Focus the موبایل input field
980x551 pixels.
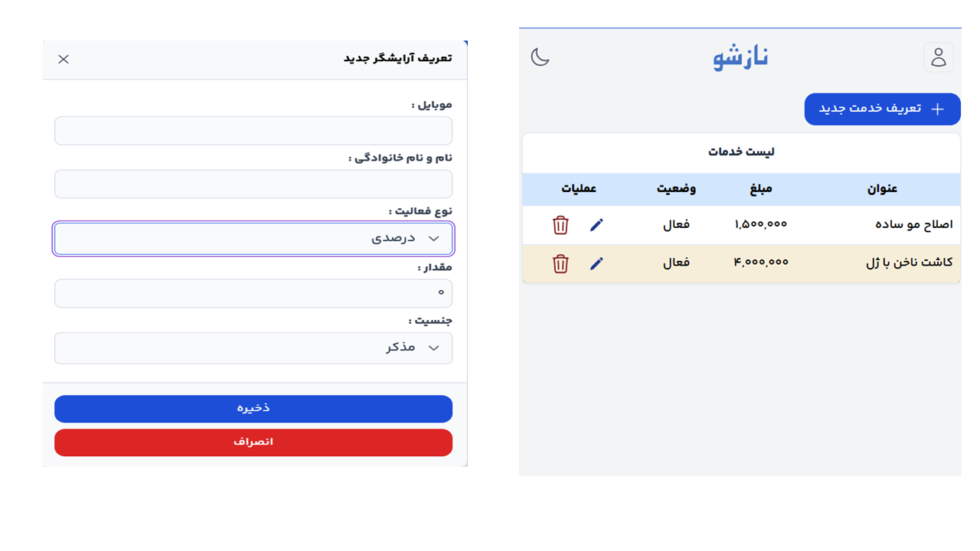click(253, 131)
